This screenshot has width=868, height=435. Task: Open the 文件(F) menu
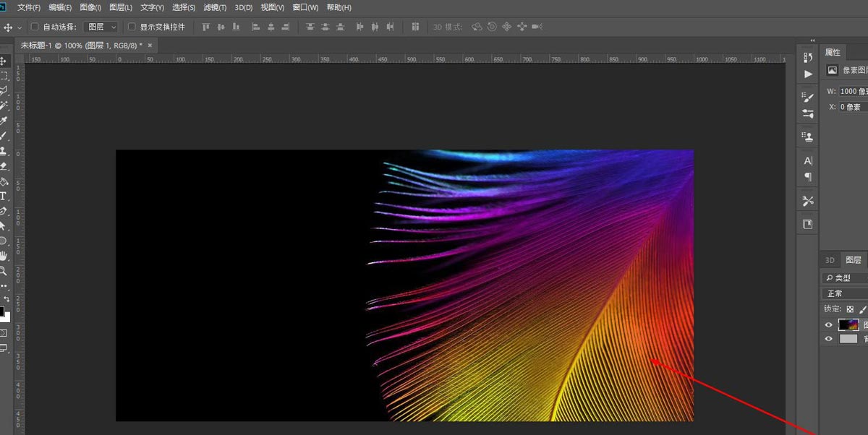point(29,7)
